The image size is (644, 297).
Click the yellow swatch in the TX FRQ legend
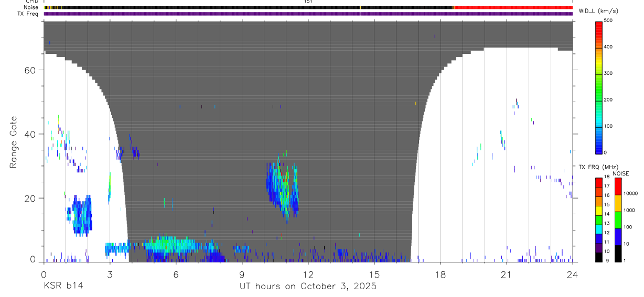[599, 210]
